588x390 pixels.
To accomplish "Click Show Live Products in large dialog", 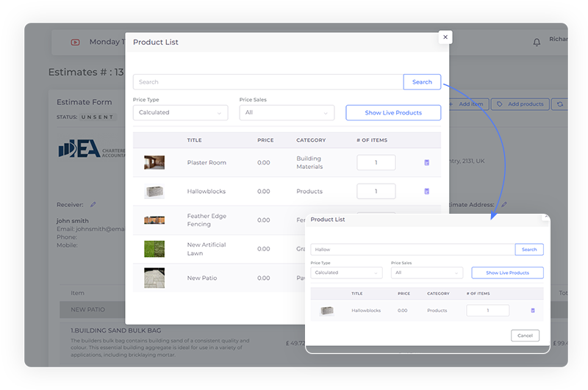I will coord(393,112).
